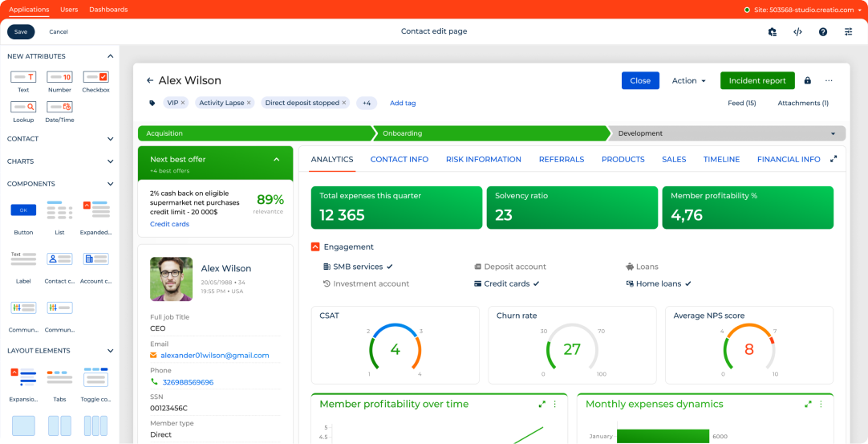Open the help question mark icon
This screenshot has width=868, height=444.
coord(823,32)
